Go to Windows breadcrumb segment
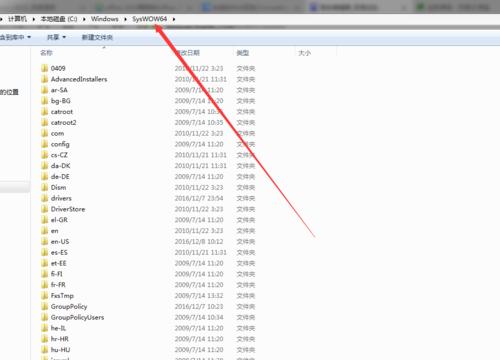Viewport: 500px width, 360px height. tap(105, 19)
